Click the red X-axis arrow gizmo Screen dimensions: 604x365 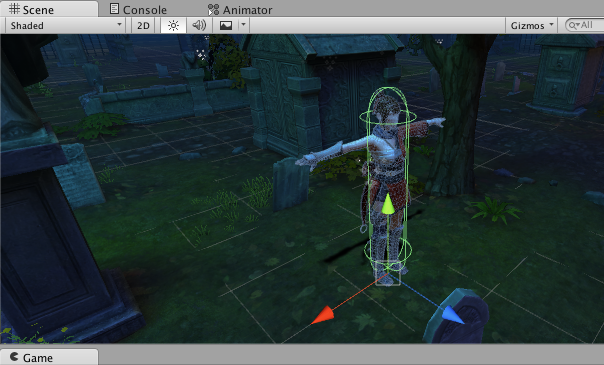pyautogui.click(x=323, y=315)
